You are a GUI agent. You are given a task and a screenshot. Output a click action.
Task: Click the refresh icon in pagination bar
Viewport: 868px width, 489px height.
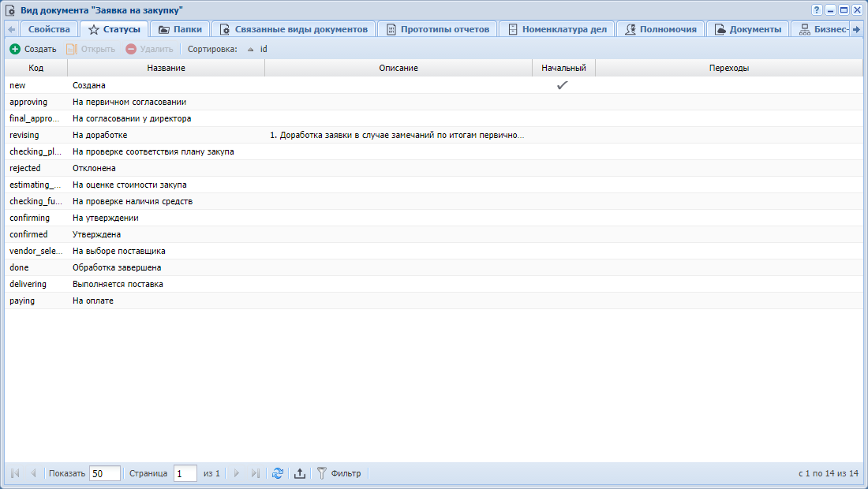pos(277,473)
